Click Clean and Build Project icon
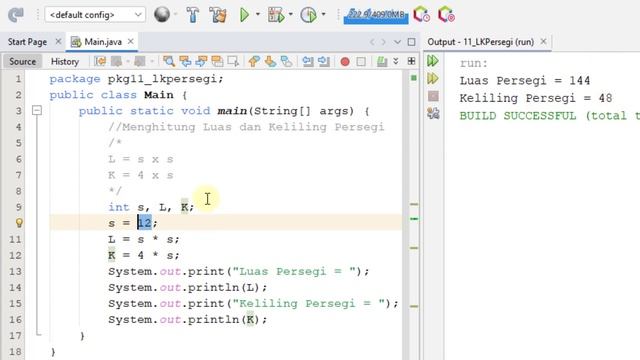 (218, 15)
